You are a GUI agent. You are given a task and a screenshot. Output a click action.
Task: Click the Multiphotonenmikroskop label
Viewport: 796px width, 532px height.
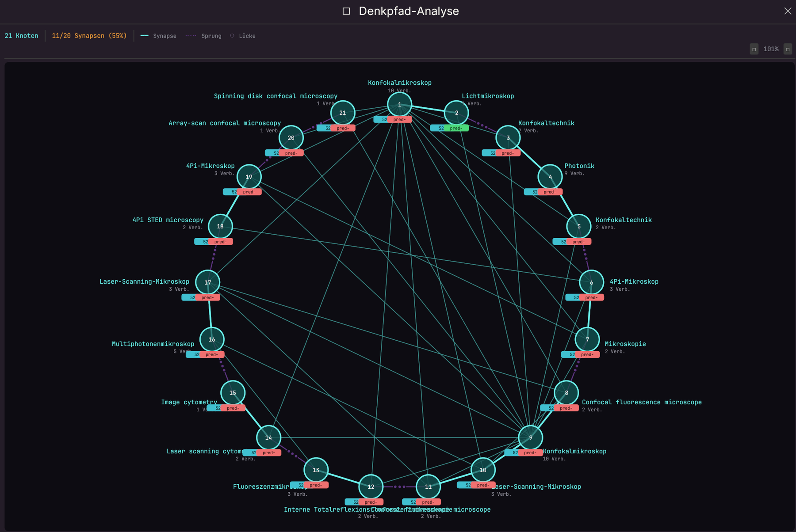tap(153, 344)
